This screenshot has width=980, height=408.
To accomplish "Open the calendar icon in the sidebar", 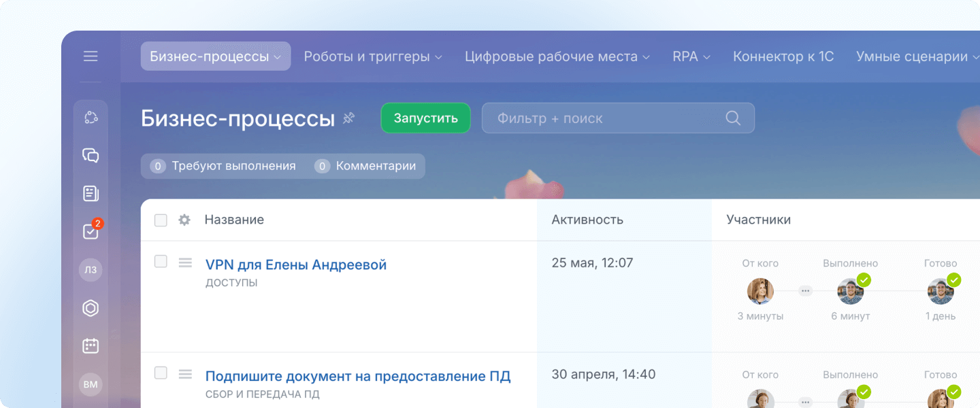I will coord(91,346).
